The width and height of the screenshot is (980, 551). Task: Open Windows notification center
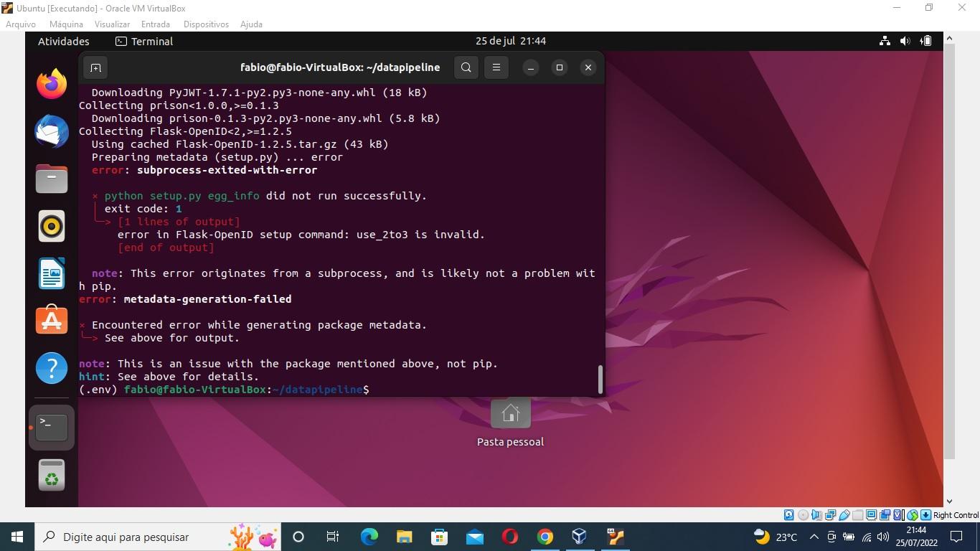[x=956, y=537]
